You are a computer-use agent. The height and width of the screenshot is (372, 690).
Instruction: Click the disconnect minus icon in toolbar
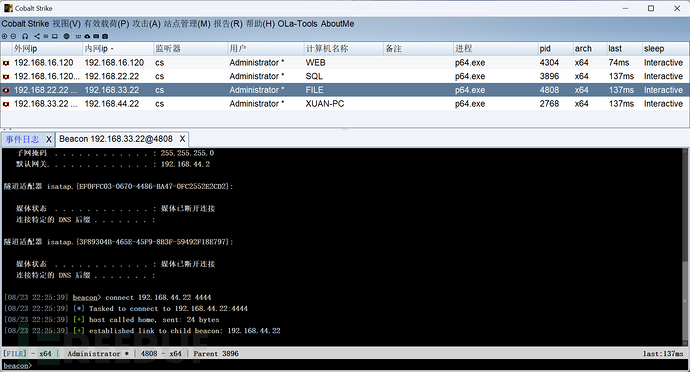click(x=13, y=36)
